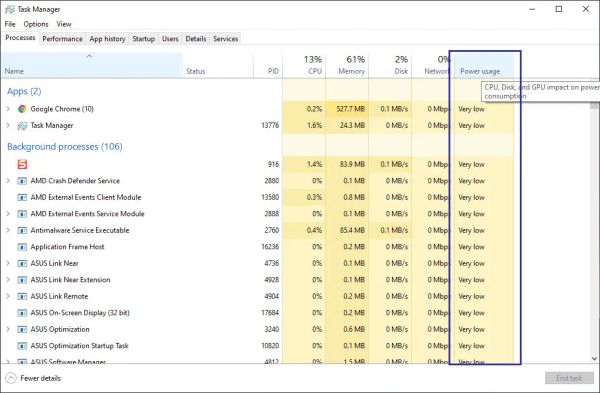Click the 83.9 MB memory cell
This screenshot has width=600, height=393.
352,164
